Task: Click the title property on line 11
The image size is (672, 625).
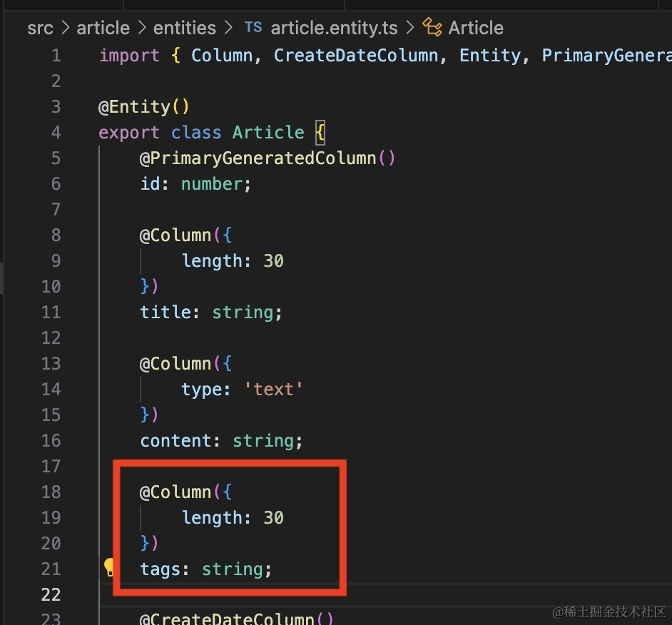Action: 166,312
